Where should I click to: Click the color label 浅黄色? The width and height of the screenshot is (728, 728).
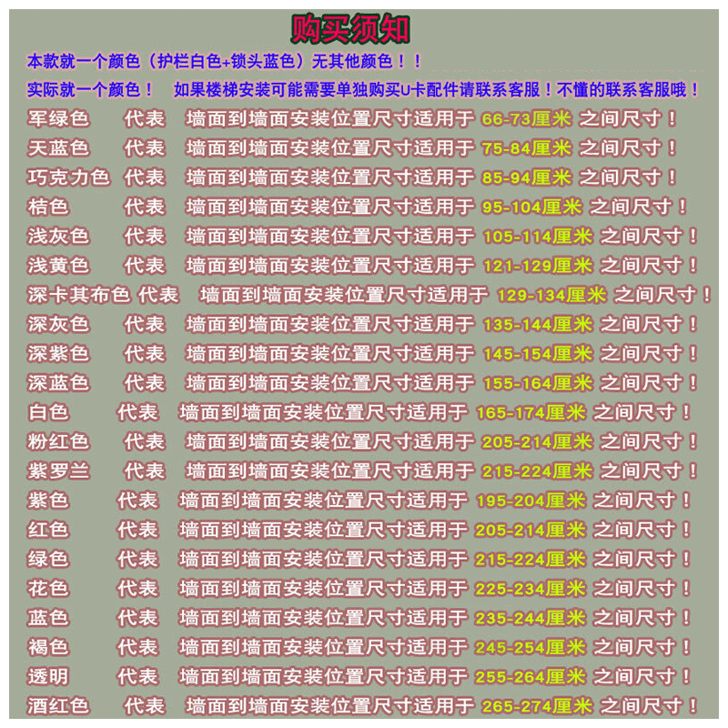tap(58, 266)
